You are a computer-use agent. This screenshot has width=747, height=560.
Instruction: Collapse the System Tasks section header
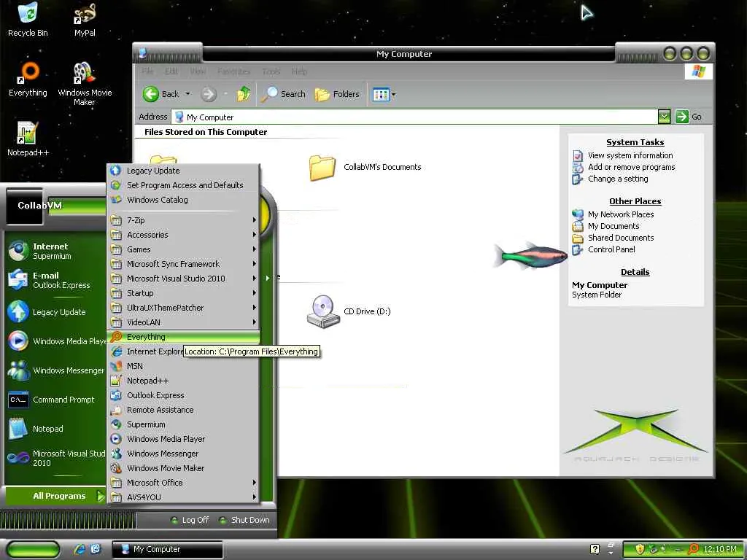point(635,142)
